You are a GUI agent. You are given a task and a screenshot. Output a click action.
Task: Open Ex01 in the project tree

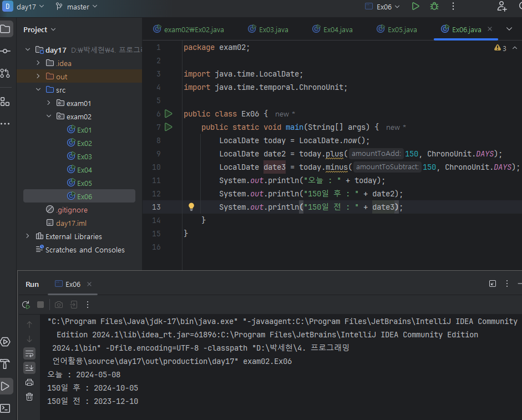click(x=79, y=130)
